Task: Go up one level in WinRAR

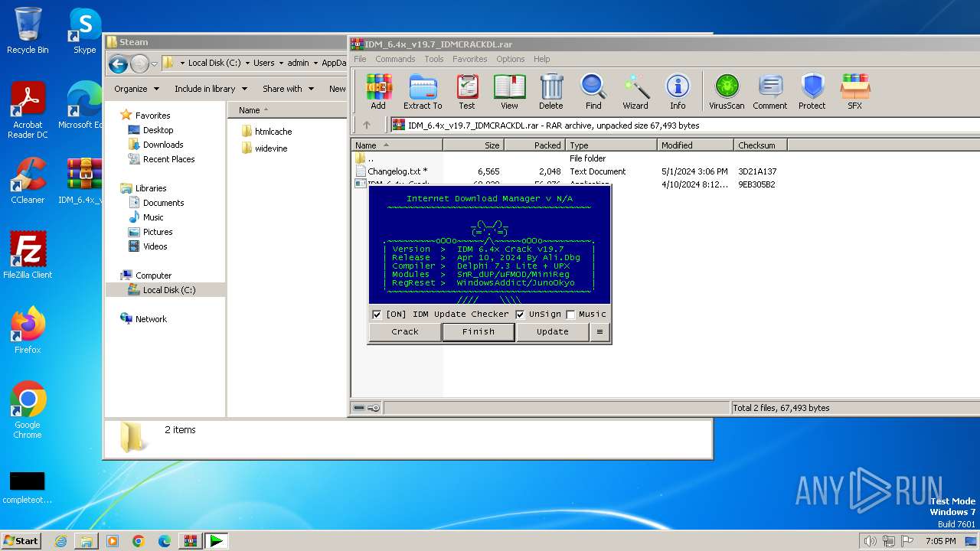Action: (367, 126)
